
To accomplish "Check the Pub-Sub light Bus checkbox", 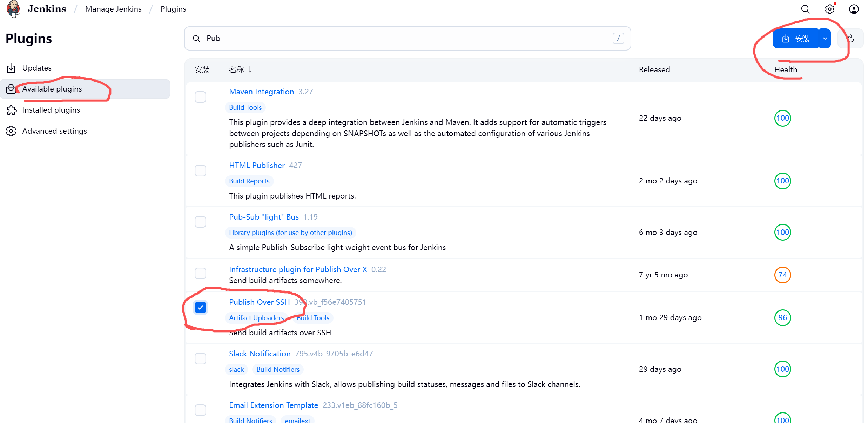I will coord(200,222).
